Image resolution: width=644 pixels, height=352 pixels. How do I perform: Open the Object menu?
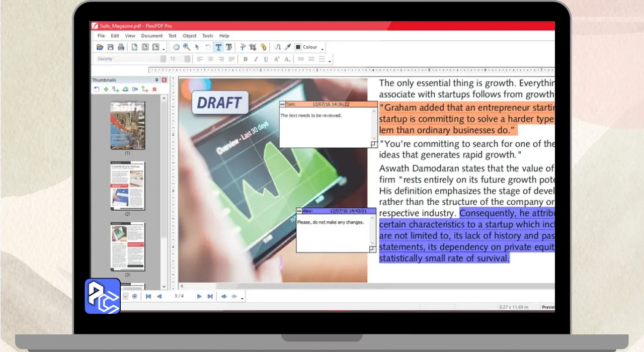190,36
